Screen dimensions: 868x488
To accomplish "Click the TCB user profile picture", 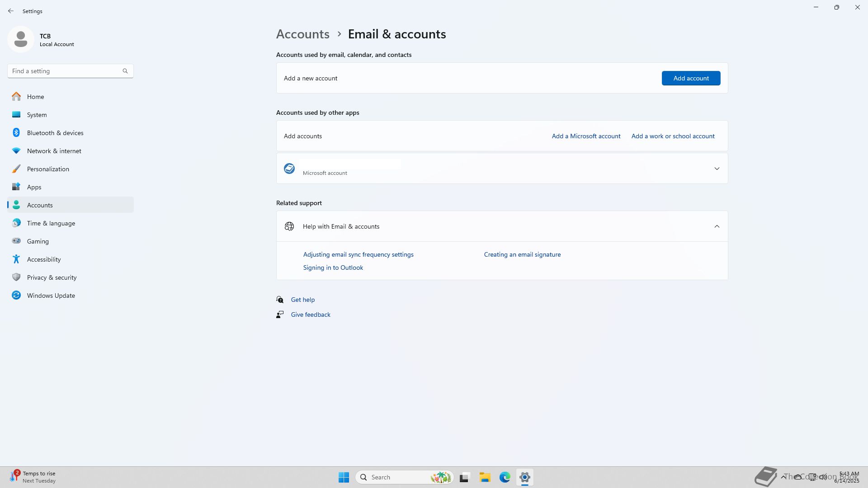I will point(21,40).
